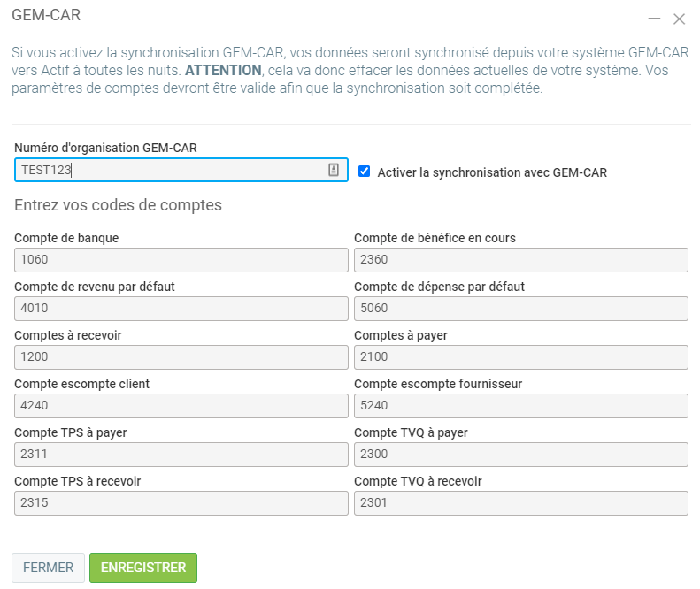This screenshot has height=589, width=700.
Task: Focus the Comptes à payer field
Action: point(521,357)
